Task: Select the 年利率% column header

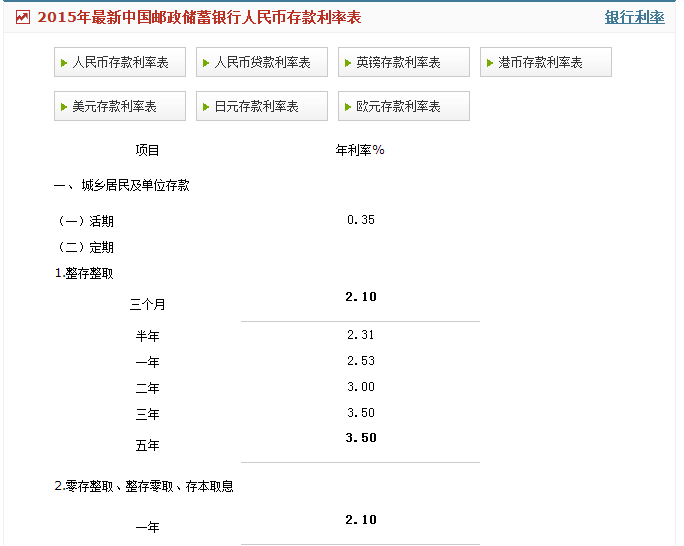Action: pos(360,150)
